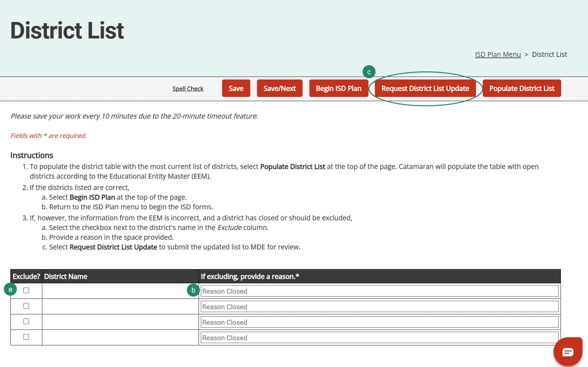Check the second row Exclude checkbox
Screen dimensions: 588x367
(x=26, y=306)
